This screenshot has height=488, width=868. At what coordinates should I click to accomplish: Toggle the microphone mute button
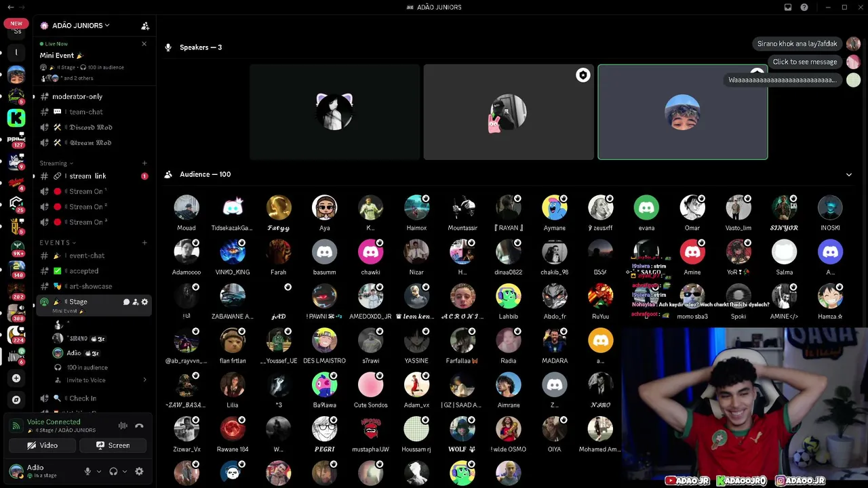click(x=87, y=471)
